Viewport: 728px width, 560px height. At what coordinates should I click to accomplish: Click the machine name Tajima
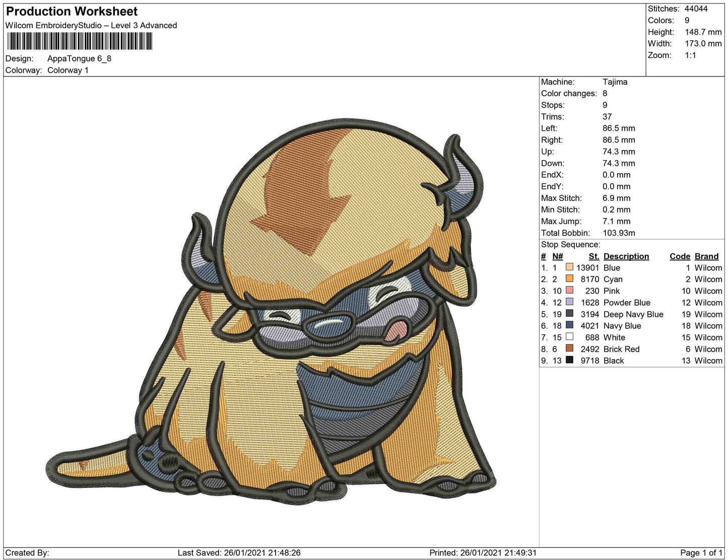coord(615,82)
